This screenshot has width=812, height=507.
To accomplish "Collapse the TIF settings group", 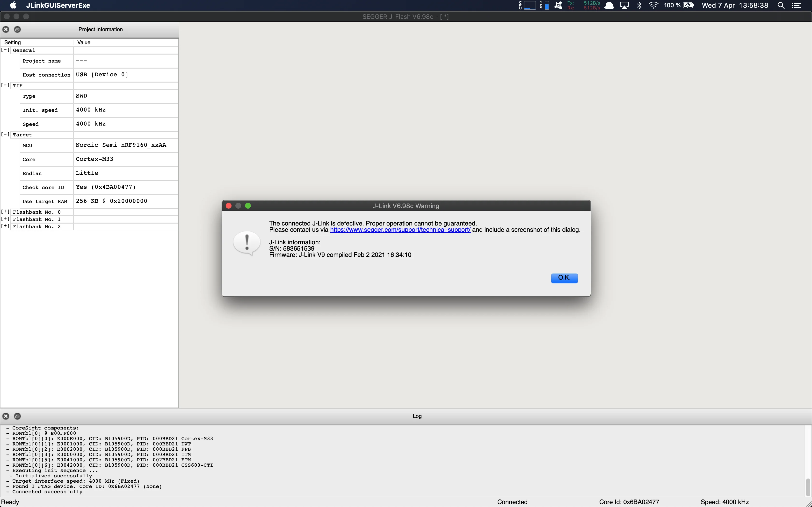I will (x=5, y=85).
